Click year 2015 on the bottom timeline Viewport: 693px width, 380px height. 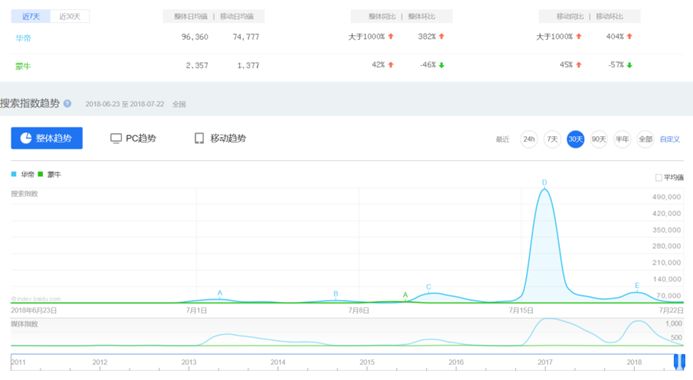point(367,362)
